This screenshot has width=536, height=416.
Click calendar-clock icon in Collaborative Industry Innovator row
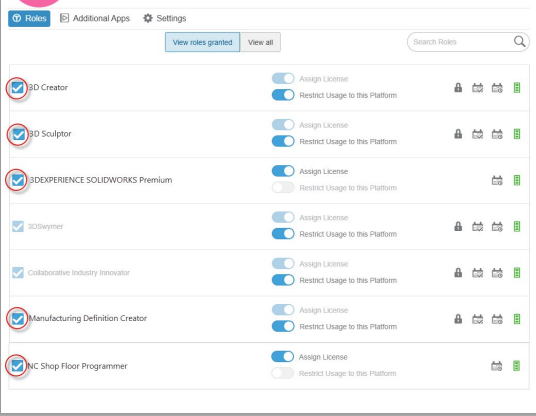click(x=497, y=273)
